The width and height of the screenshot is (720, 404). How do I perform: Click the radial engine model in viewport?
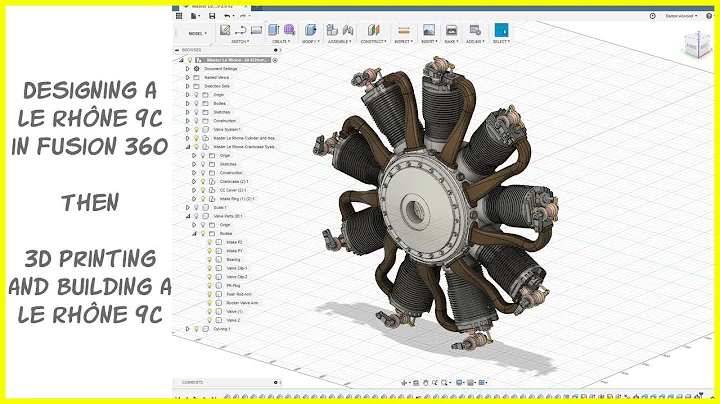(436, 204)
